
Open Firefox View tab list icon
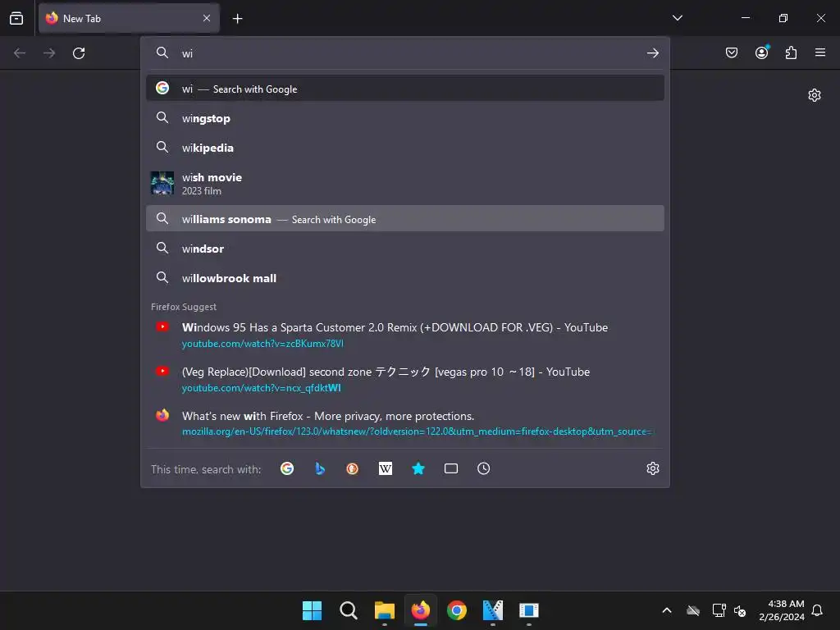pos(16,18)
